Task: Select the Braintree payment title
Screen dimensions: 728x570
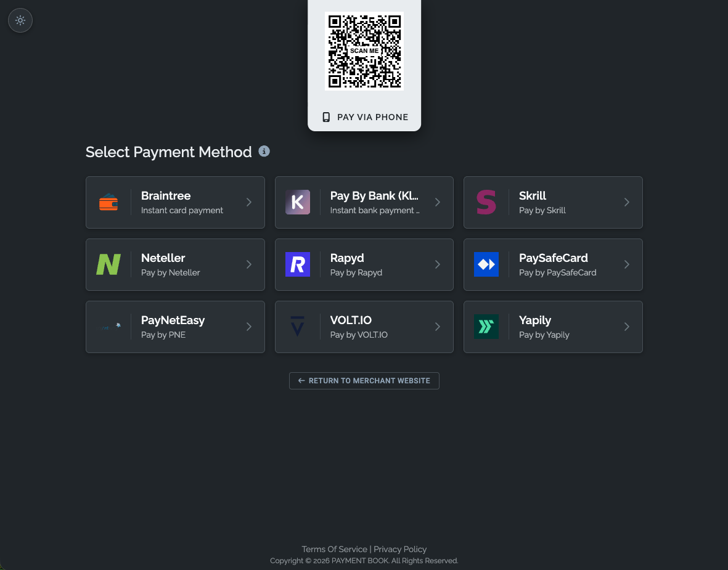Action: 166,196
